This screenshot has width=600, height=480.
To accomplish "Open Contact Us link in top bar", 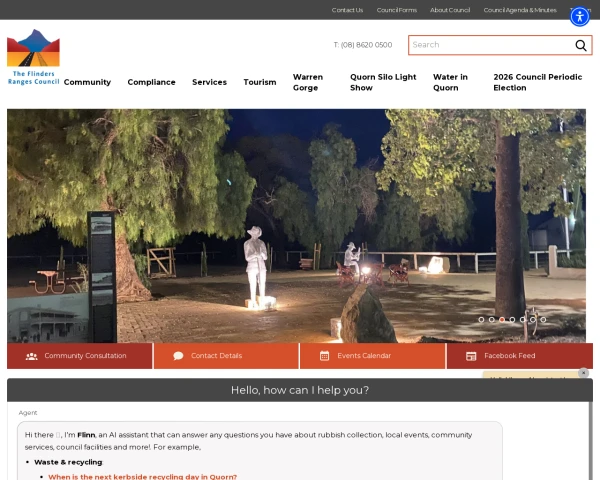I will (x=347, y=10).
